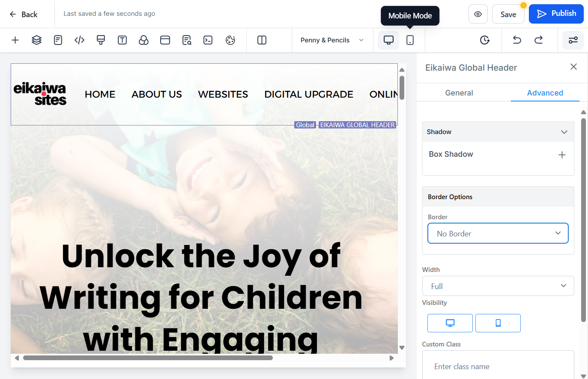Select the paint brush style icon
This screenshot has height=379, width=588.
(101, 40)
